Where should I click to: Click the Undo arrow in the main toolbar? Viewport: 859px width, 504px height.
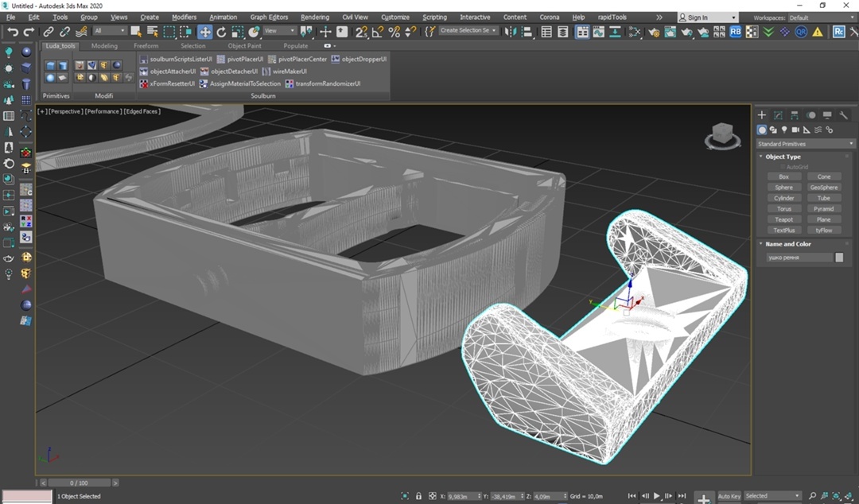pos(12,32)
